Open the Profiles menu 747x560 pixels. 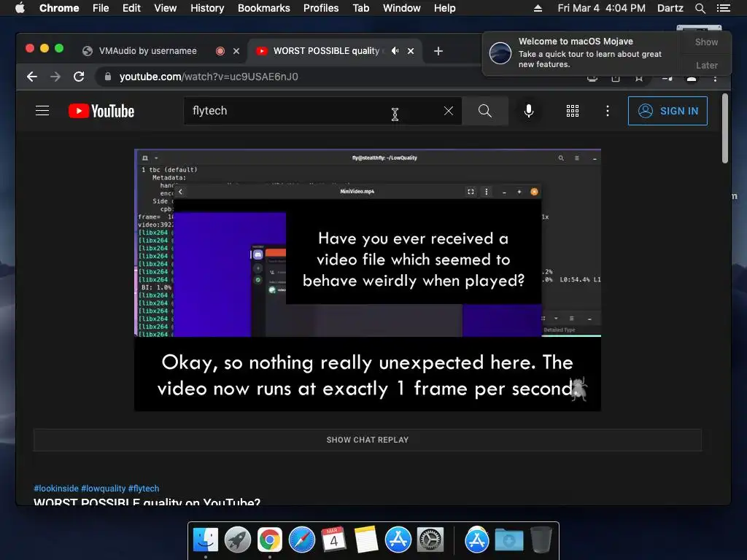pos(321,8)
